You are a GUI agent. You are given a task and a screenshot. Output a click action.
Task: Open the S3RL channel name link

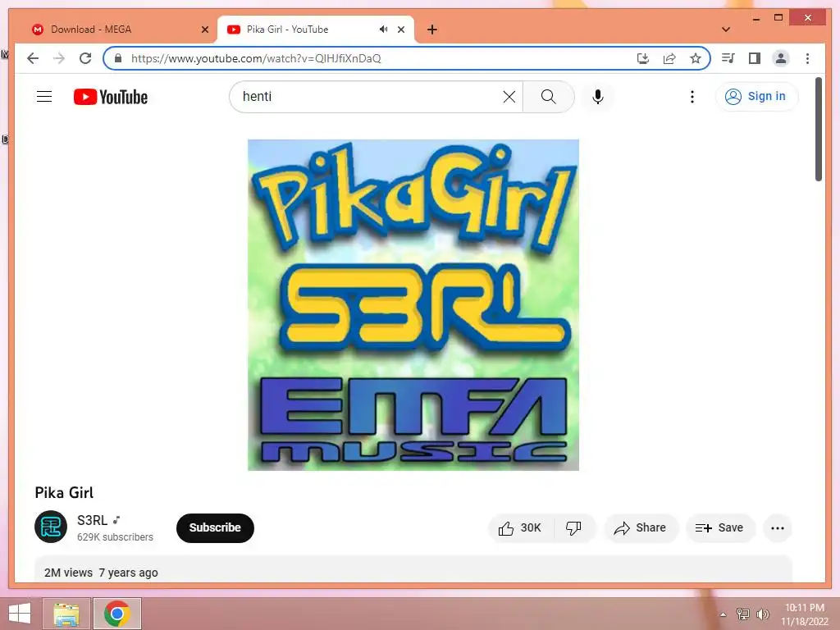tap(92, 520)
